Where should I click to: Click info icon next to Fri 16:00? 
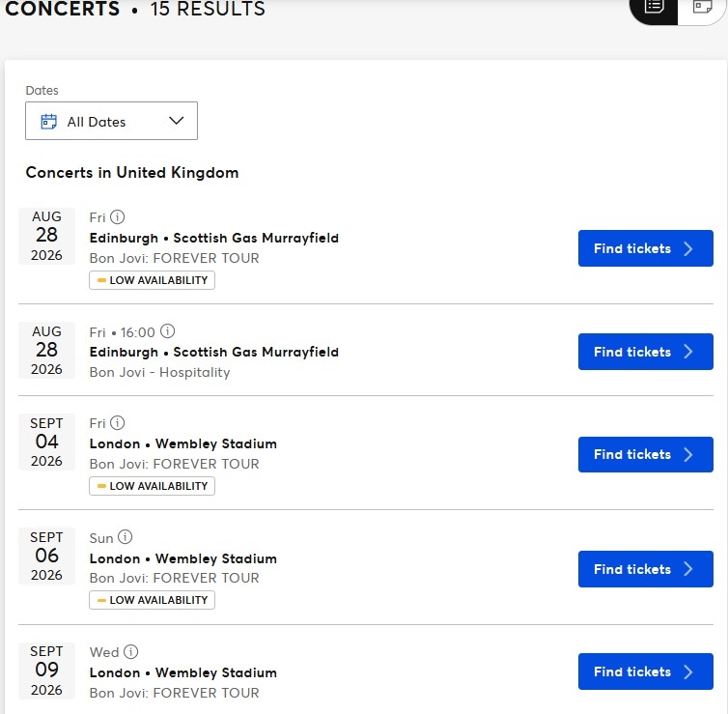tap(167, 331)
